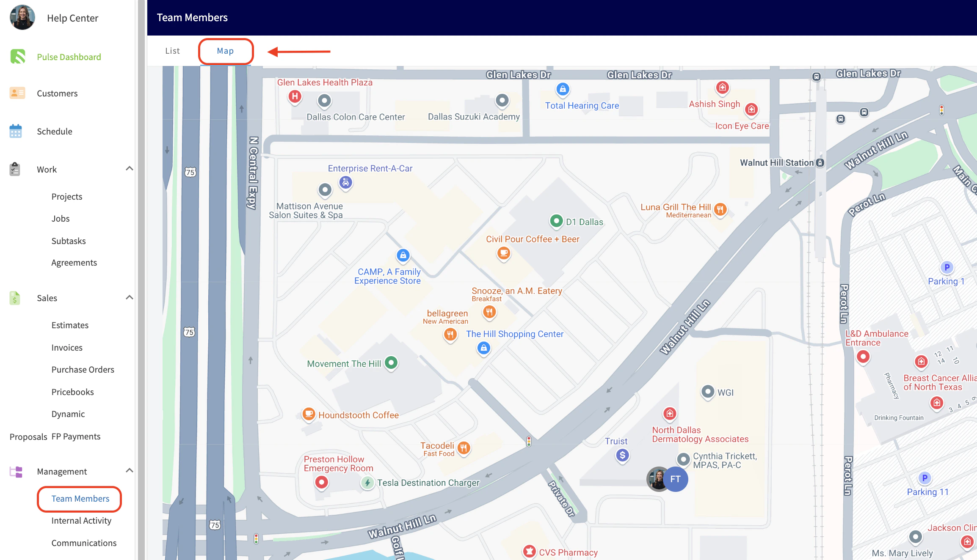Click the Work clipboard icon
The width and height of the screenshot is (977, 560).
tap(15, 169)
